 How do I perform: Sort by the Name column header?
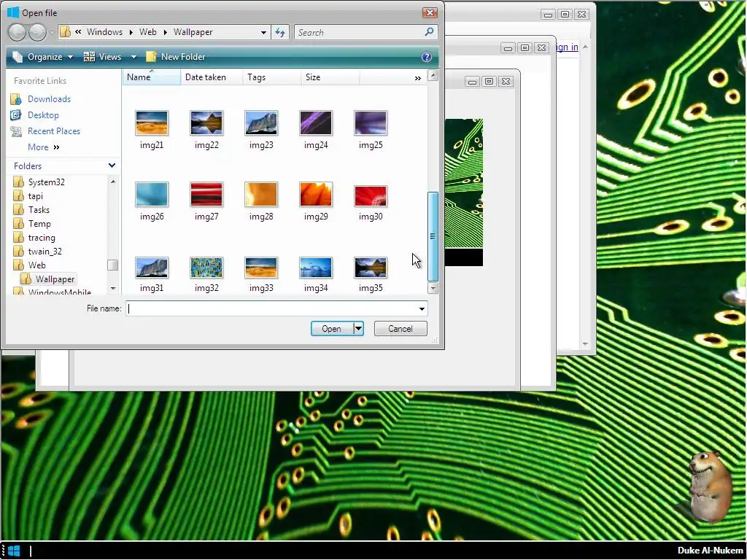pyautogui.click(x=152, y=77)
